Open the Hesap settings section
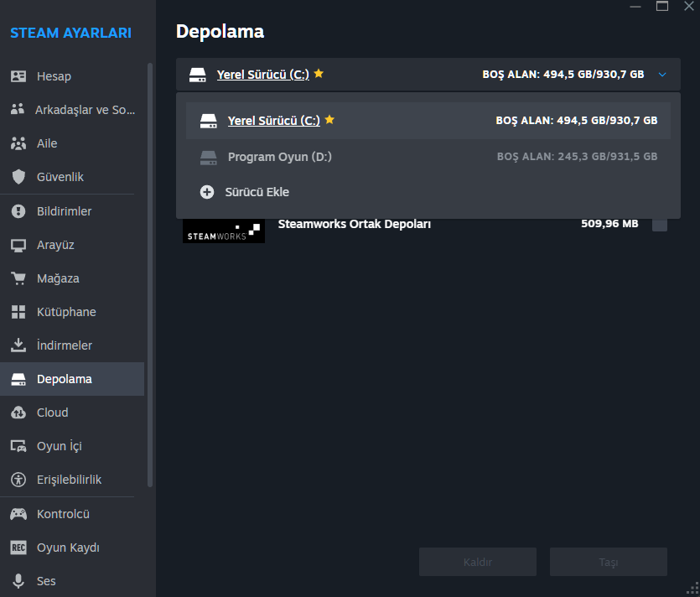Viewport: 700px width, 597px height. (72, 76)
